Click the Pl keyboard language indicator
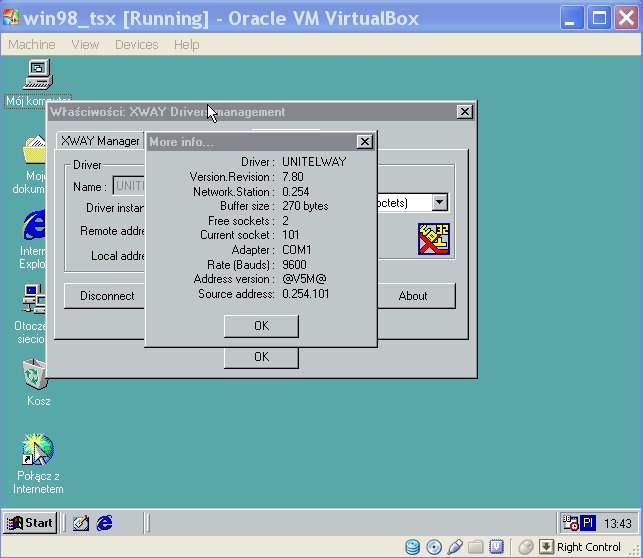 588,523
